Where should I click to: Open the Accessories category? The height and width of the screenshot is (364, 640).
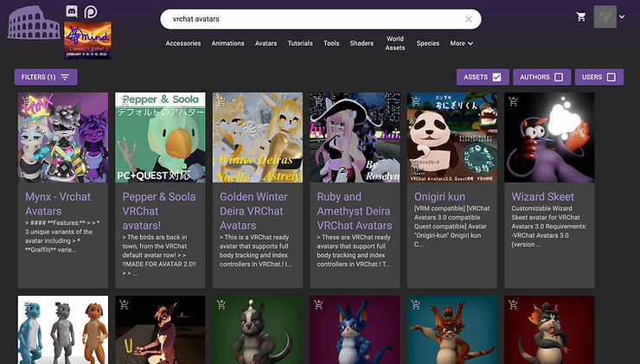[x=182, y=43]
